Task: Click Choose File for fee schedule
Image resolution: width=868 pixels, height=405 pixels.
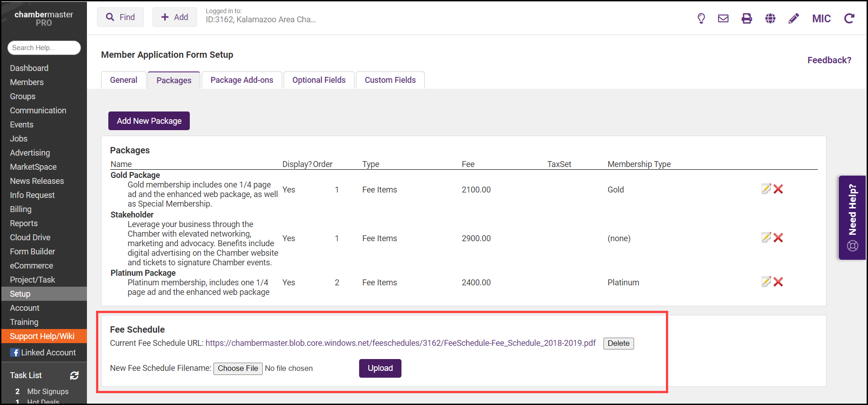Action: click(238, 368)
